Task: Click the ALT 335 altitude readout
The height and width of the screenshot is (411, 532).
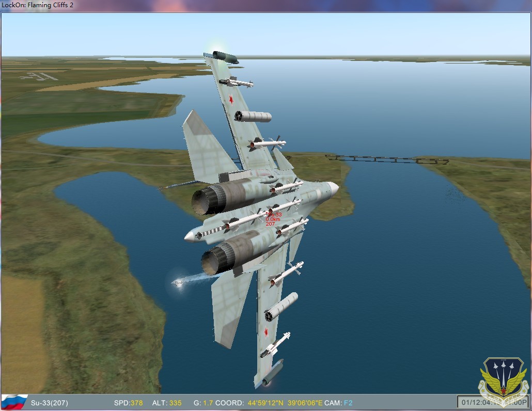Action: point(167,403)
